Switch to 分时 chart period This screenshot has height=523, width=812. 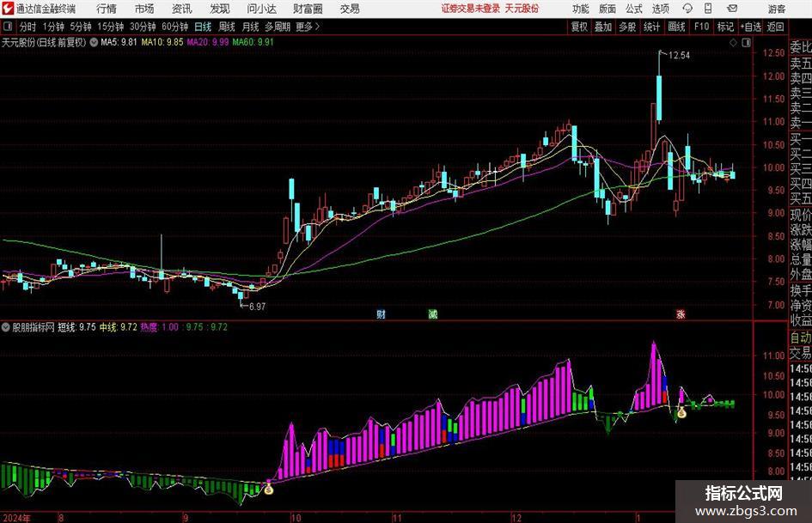pos(28,27)
